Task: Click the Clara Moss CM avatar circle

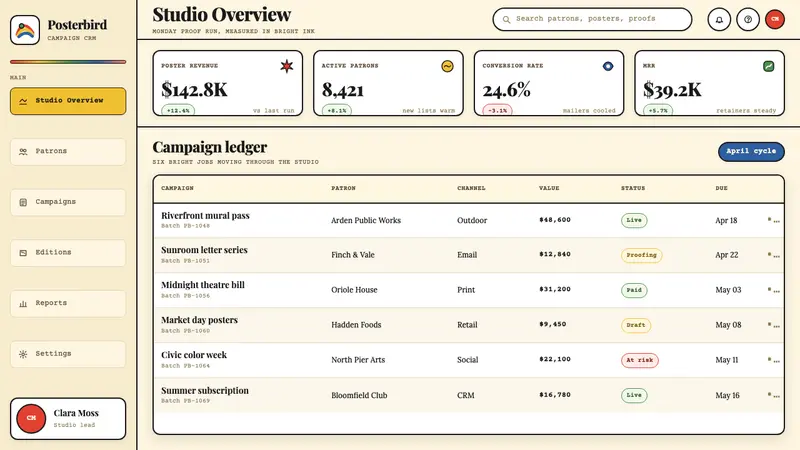Action: (x=31, y=418)
